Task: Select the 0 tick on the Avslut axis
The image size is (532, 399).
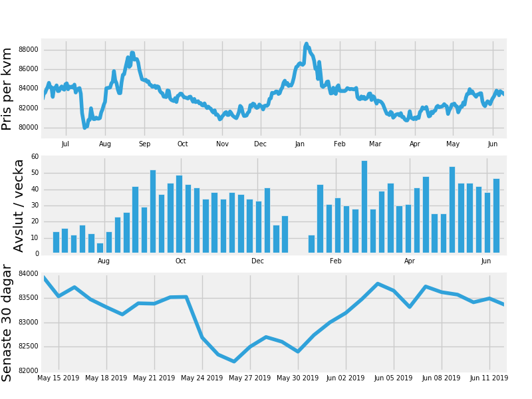Action: coord(37,254)
